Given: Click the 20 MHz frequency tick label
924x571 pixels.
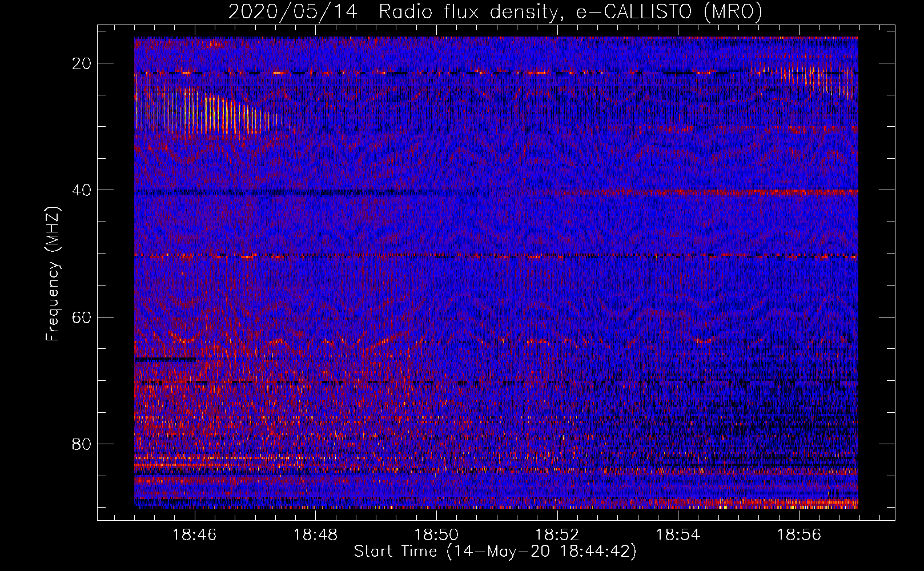Looking at the screenshot, I should (82, 63).
